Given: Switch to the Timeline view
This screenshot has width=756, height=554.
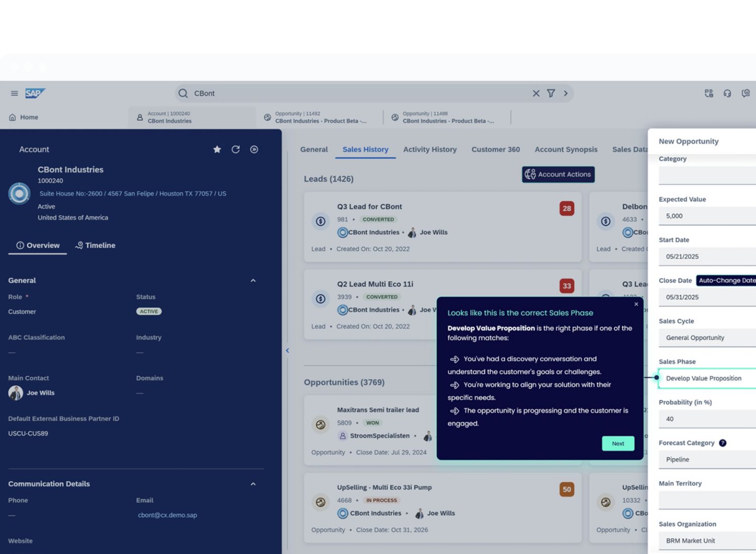Looking at the screenshot, I should click(95, 245).
